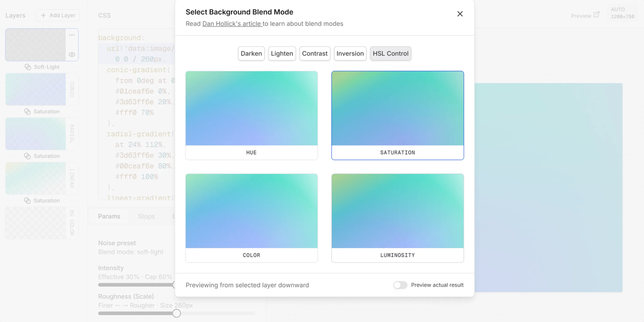Open the more options menu on the noise layer
Screen dimensions: 644x322
click(x=72, y=35)
